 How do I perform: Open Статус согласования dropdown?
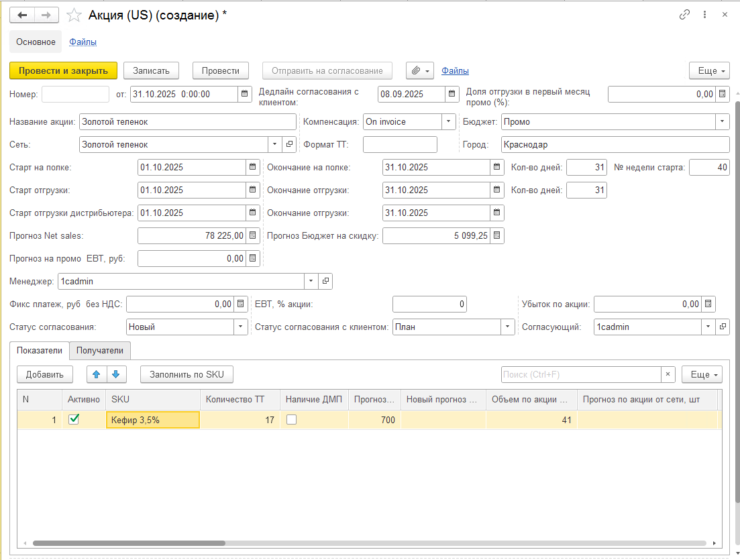point(240,327)
